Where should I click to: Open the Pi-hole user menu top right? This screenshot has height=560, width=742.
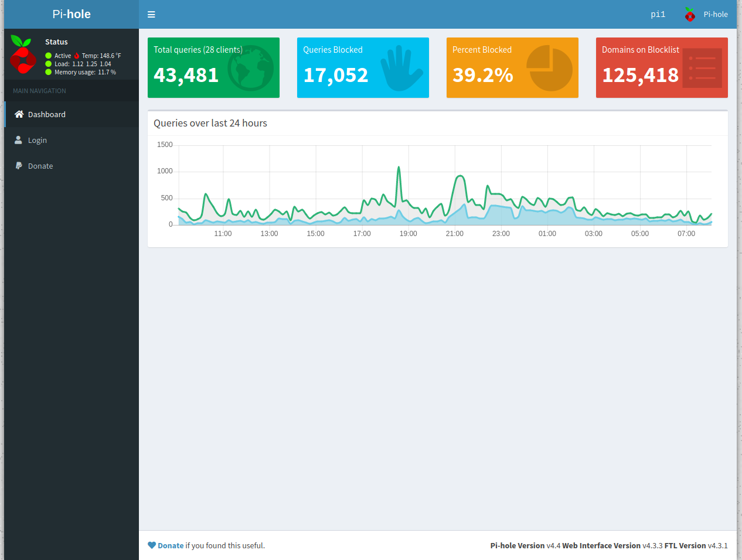coord(706,15)
